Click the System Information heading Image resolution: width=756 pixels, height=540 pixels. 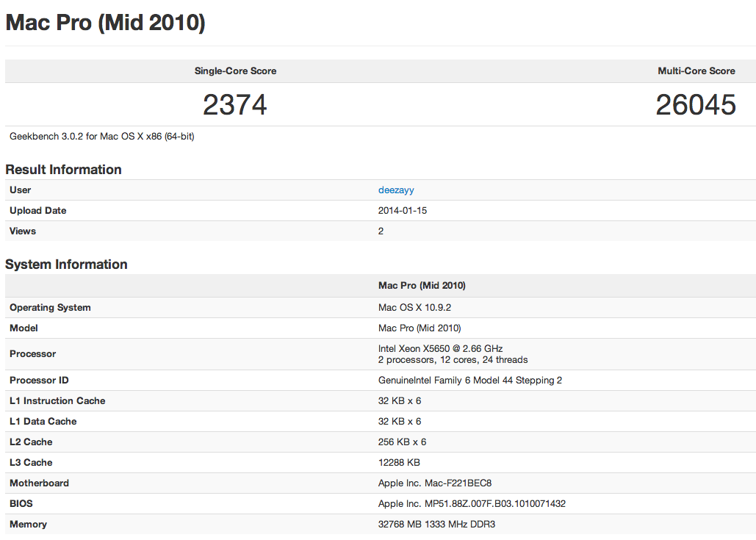(x=66, y=264)
